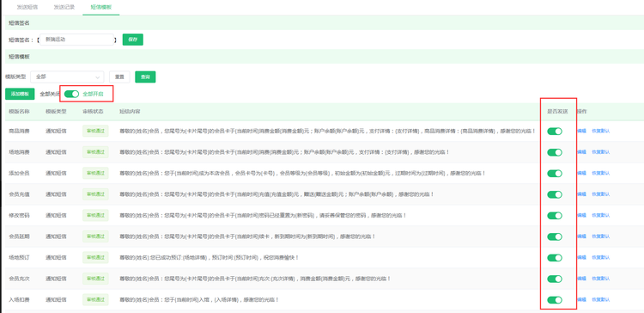
Task: Click 编辑 link in 入场扣费 row
Action: pos(581,300)
